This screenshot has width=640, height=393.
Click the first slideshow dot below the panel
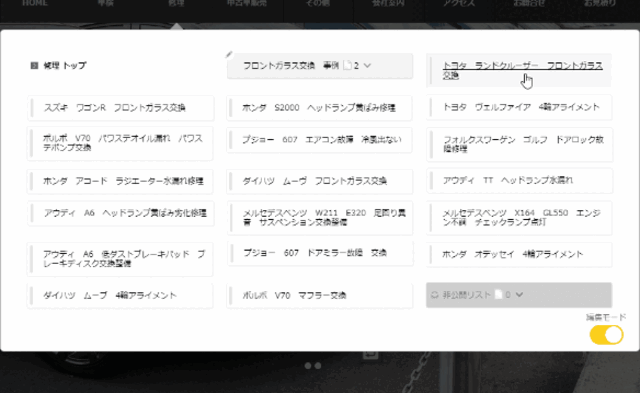pos(308,366)
